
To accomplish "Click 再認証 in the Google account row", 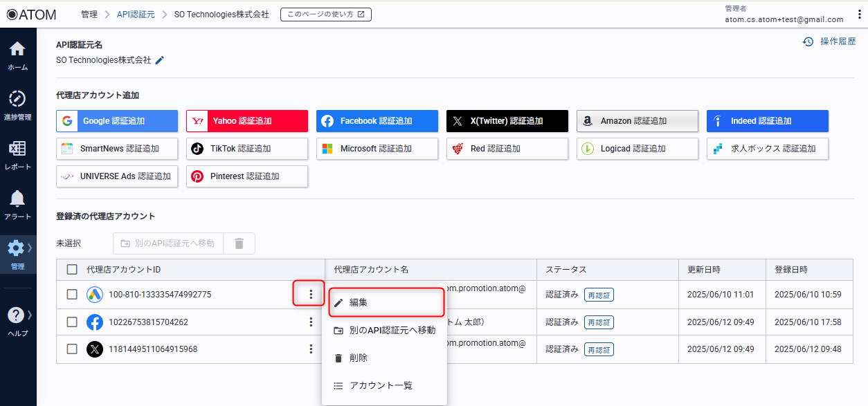I will pos(599,295).
